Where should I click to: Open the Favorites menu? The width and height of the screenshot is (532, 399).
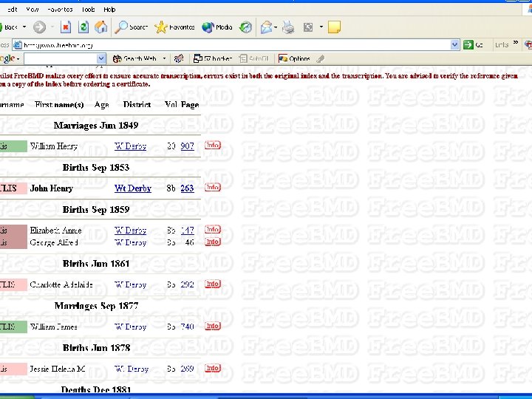(x=60, y=10)
